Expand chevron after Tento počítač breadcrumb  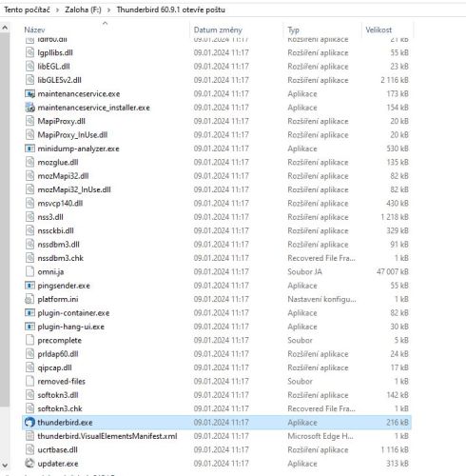click(58, 10)
